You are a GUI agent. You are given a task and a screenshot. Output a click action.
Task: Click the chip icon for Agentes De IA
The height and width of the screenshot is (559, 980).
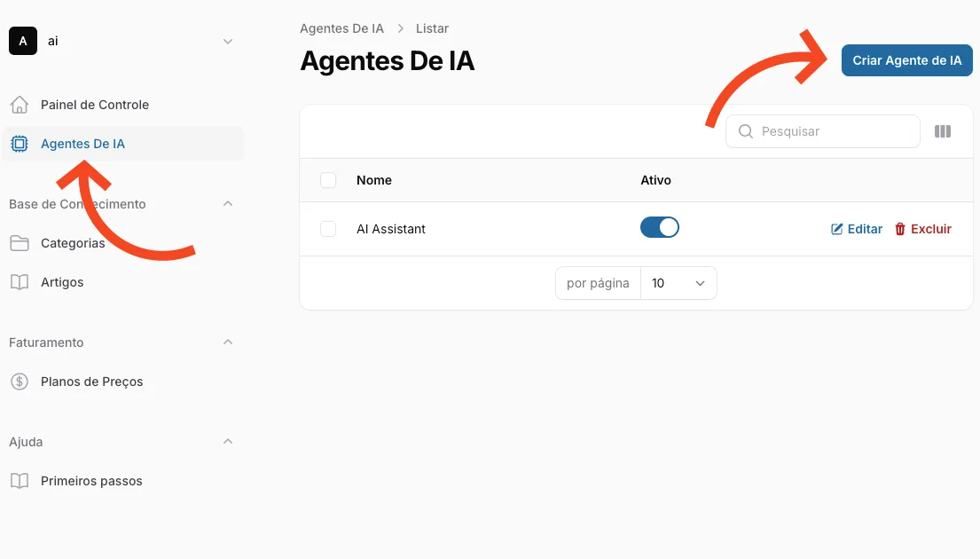click(x=19, y=144)
